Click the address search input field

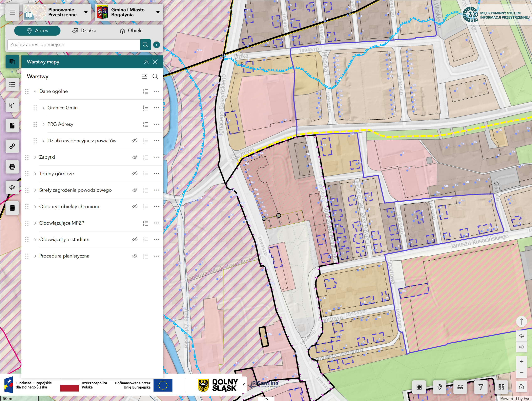[x=73, y=45]
